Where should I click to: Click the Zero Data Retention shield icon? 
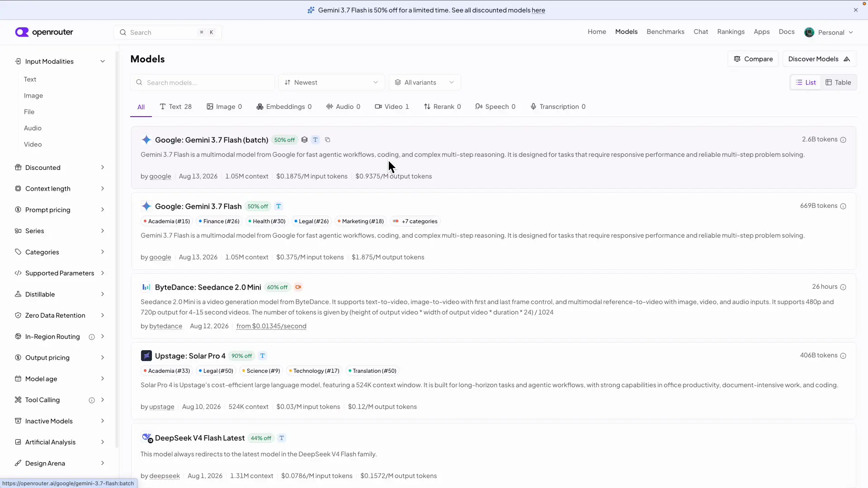point(18,315)
